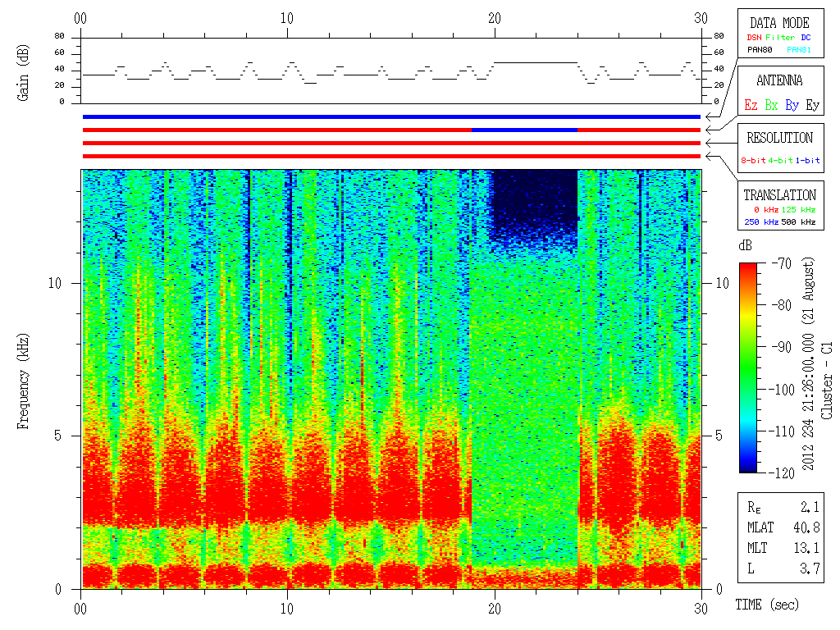
Task: Click the DATA MODE legend title
Action: coord(779,23)
